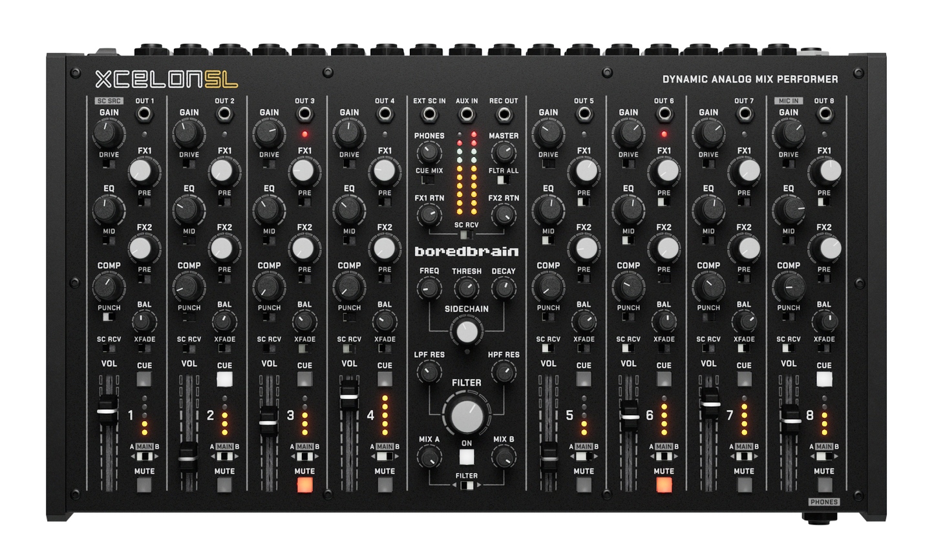Click the OUT 4 jack
This screenshot has height=560, width=934.
385,114
